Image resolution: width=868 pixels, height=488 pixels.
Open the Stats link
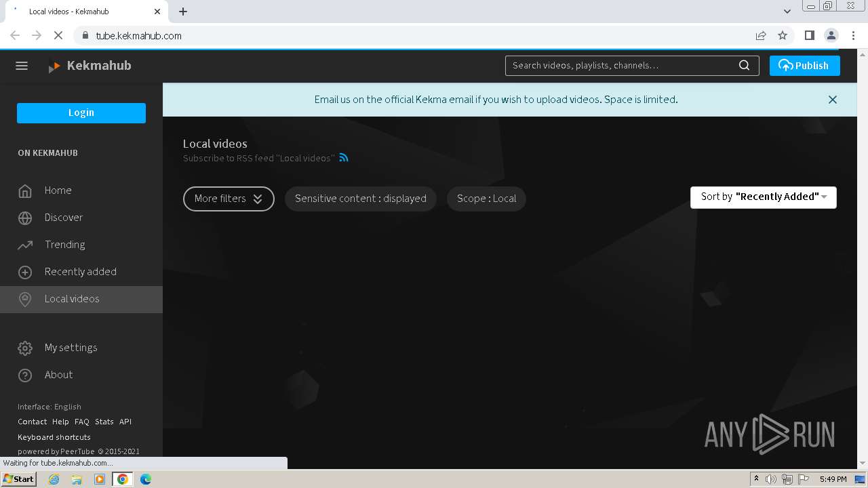[x=104, y=422]
